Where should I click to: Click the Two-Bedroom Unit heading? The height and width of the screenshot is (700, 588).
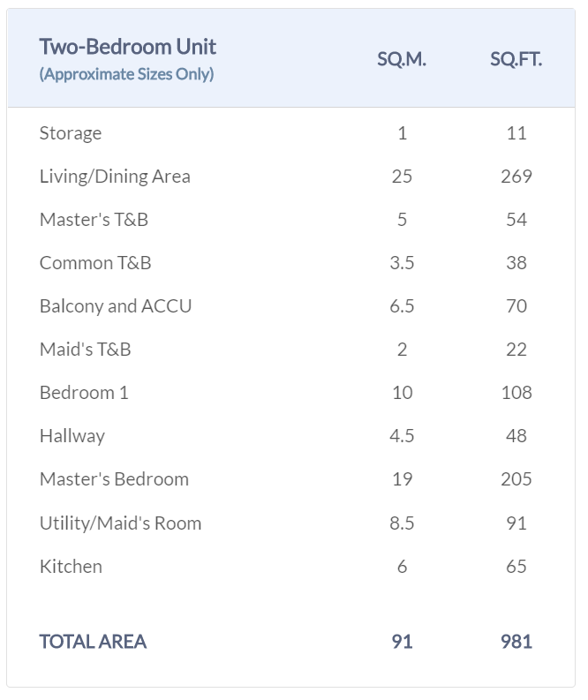click(127, 47)
